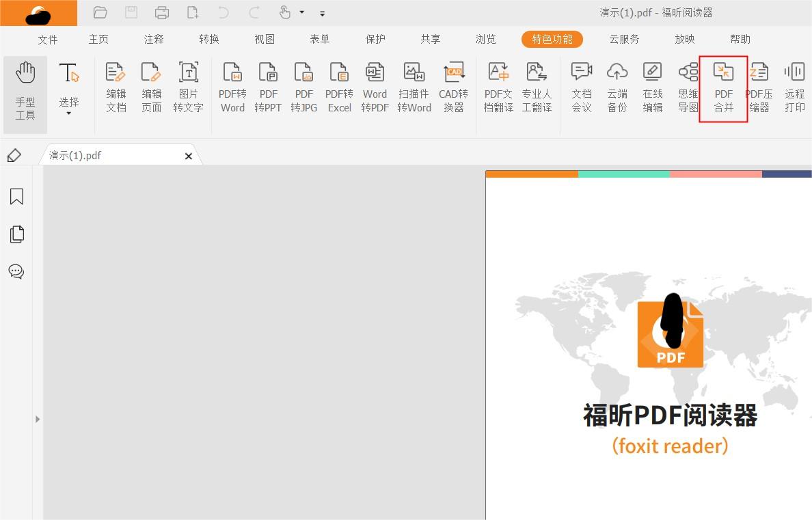Viewport: 812px width, 520px height.
Task: Click the PDF合并 merge tool
Action: (x=723, y=87)
